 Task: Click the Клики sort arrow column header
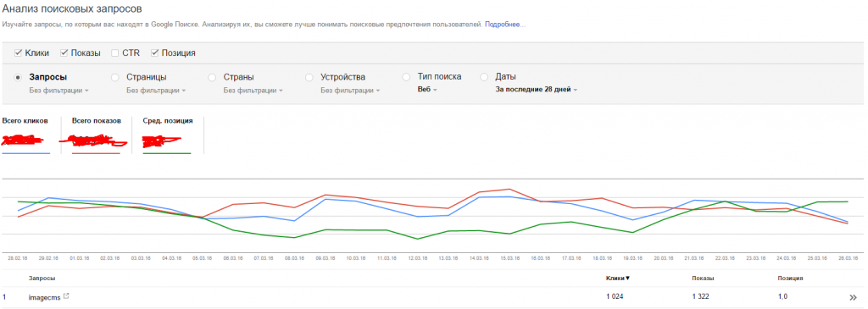point(618,278)
